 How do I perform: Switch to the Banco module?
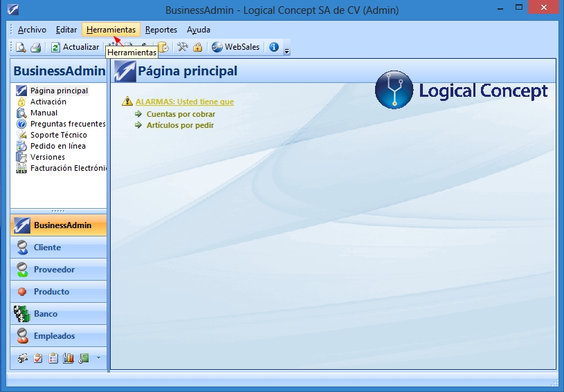[x=59, y=314]
